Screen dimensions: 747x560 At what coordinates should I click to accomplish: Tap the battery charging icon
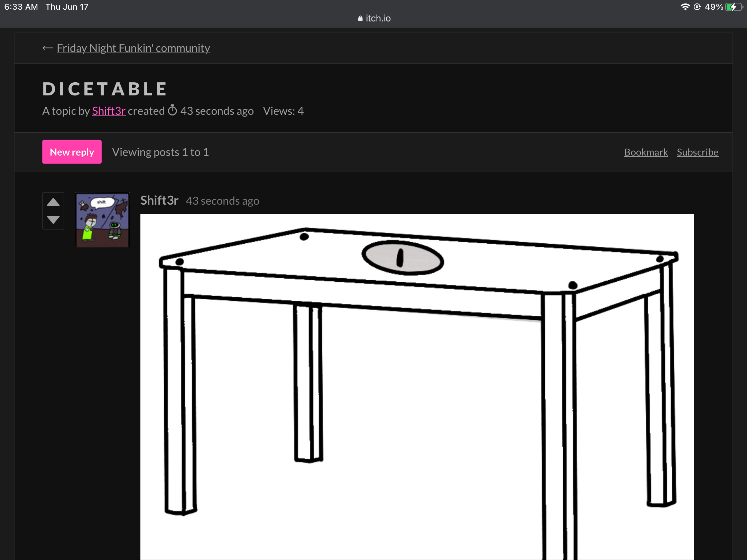[734, 7]
